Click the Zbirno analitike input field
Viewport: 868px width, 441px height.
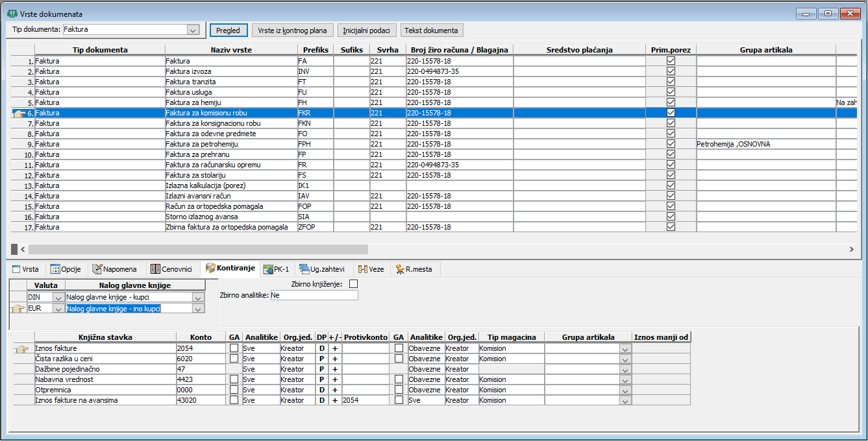tap(314, 295)
